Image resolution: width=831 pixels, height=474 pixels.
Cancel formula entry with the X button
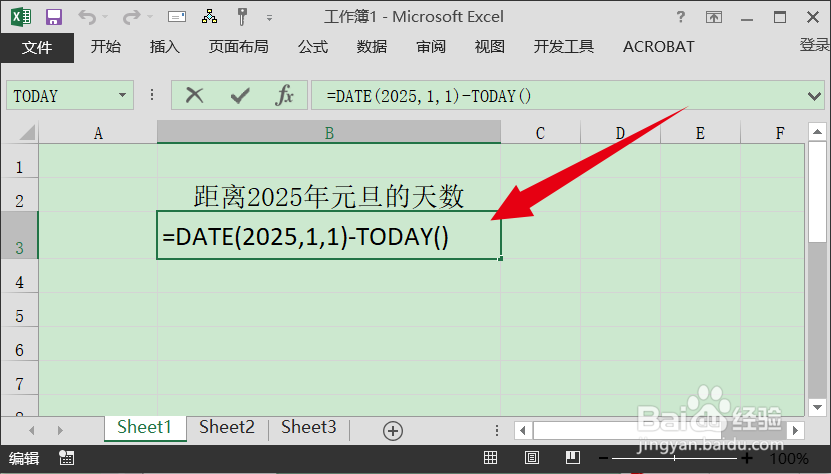pos(195,95)
